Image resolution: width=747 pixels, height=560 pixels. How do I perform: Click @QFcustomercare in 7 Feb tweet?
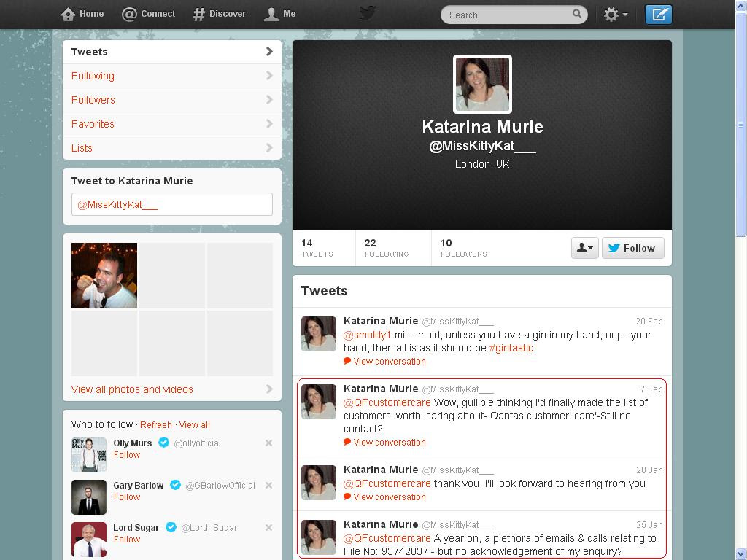pos(387,402)
